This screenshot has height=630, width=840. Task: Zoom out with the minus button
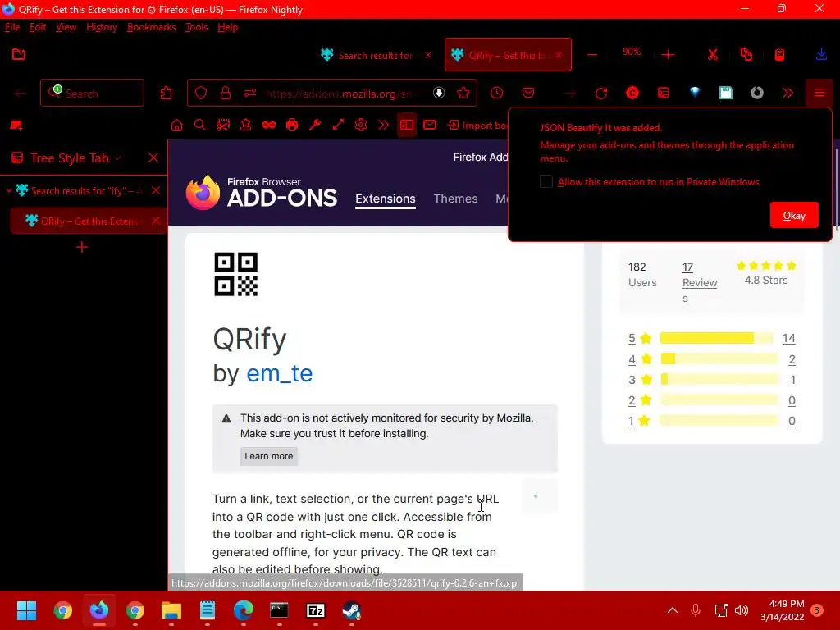[x=592, y=55]
